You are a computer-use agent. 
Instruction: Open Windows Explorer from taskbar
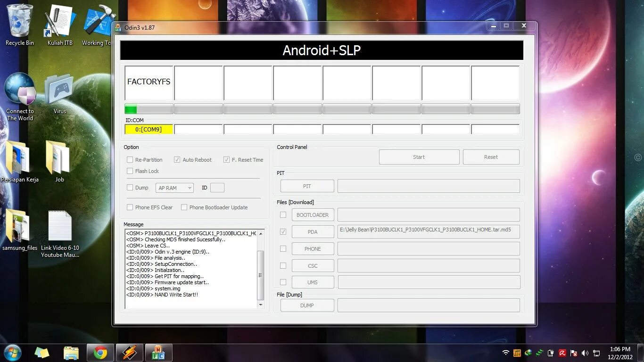71,353
